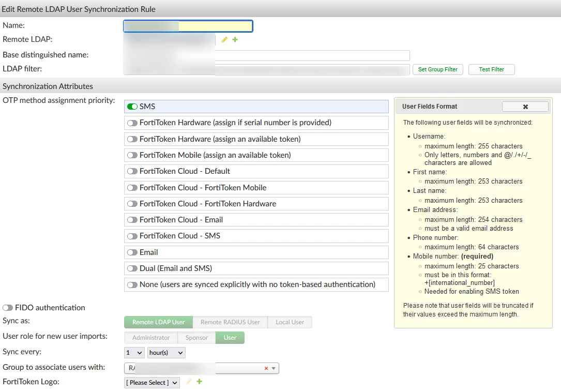Select the Remote RADIUS User sync option
The width and height of the screenshot is (561, 392).
pos(230,322)
